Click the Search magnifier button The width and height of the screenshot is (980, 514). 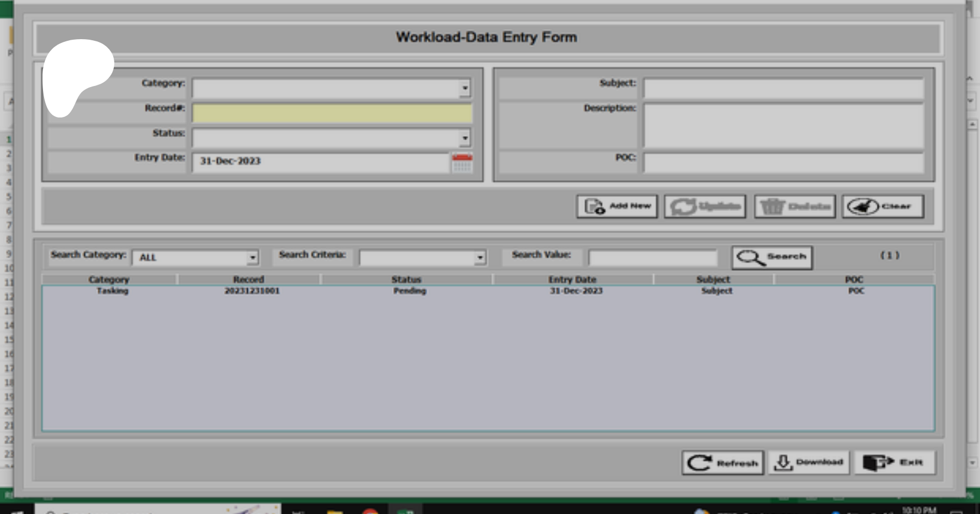click(x=771, y=257)
